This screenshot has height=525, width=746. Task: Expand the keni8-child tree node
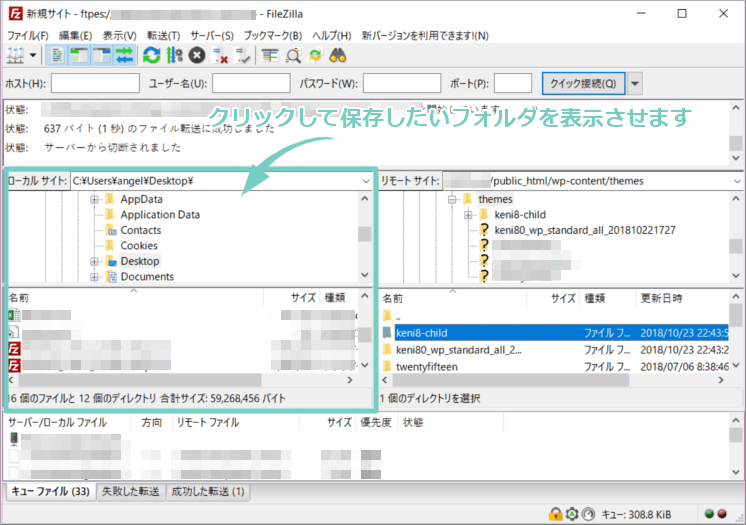468,215
